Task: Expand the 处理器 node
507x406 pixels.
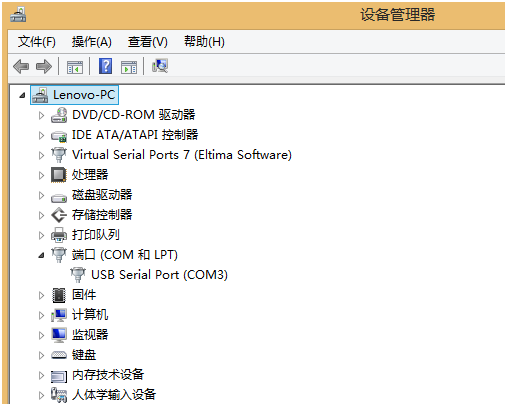Action: click(41, 175)
